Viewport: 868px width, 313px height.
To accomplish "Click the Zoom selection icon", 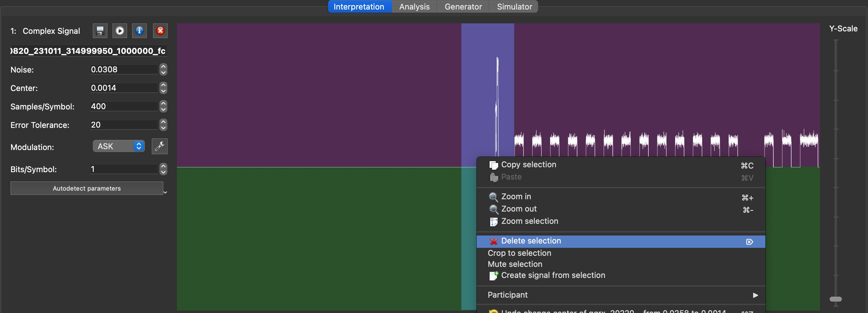I will coord(494,222).
